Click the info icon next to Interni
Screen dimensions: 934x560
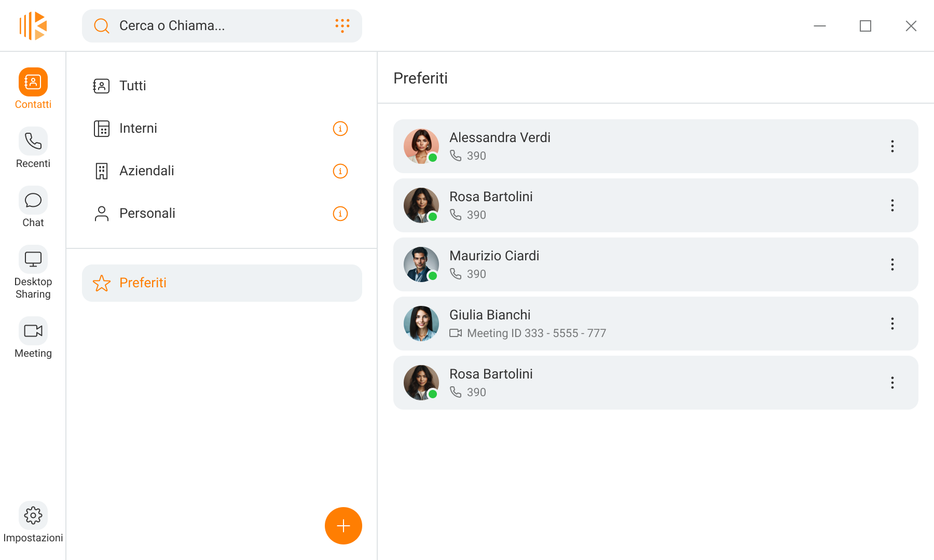tap(340, 129)
